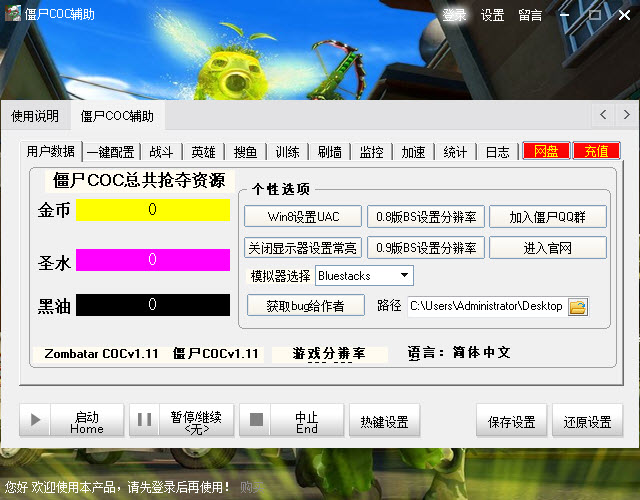Open the 设置 menu in the title bar
The image size is (640, 500).
[x=492, y=15]
